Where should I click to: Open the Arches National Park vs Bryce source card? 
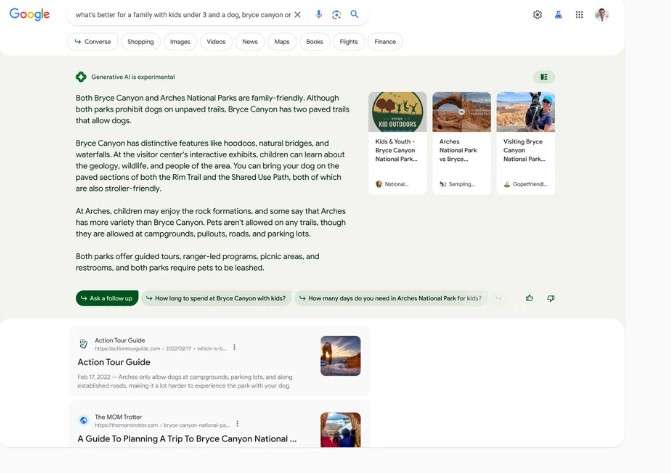tap(461, 143)
